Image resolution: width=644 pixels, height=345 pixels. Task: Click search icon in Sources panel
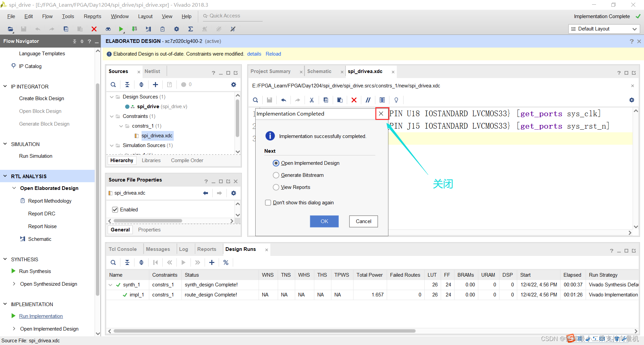[x=113, y=84]
